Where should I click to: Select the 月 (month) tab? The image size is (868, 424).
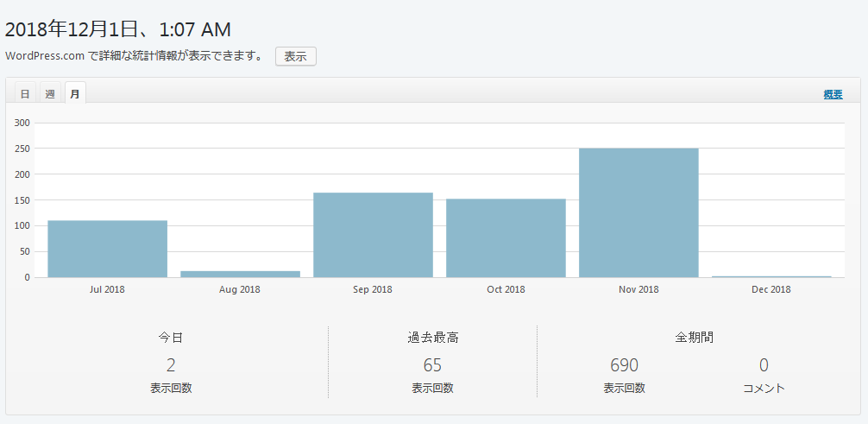tap(75, 94)
